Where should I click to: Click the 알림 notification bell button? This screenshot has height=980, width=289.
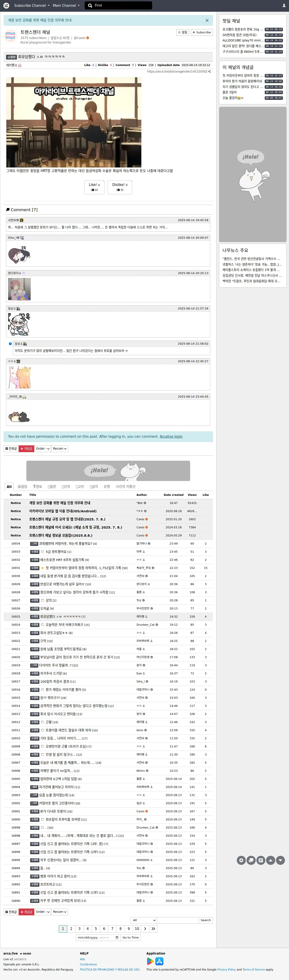183,32
